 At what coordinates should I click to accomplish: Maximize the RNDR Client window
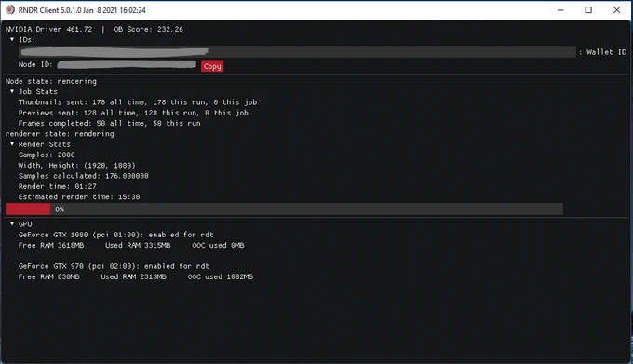click(588, 10)
